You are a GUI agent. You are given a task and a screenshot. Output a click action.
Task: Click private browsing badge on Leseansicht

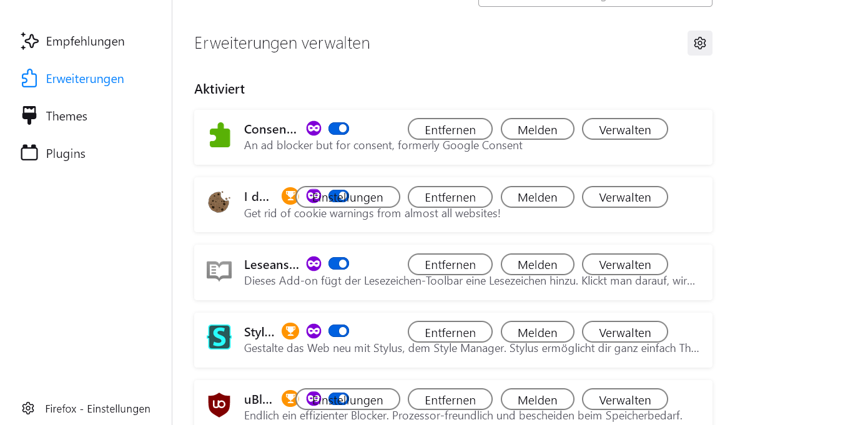313,264
